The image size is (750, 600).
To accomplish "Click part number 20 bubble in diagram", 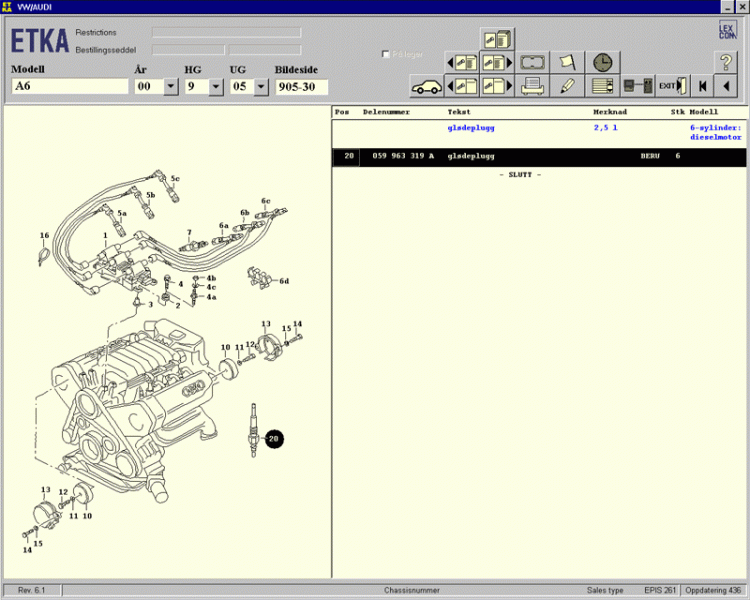I will pos(274,438).
